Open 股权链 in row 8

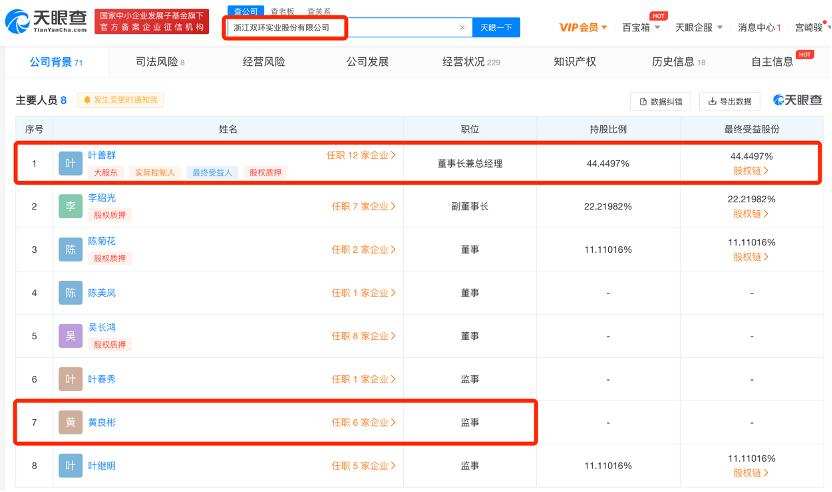[x=751, y=473]
